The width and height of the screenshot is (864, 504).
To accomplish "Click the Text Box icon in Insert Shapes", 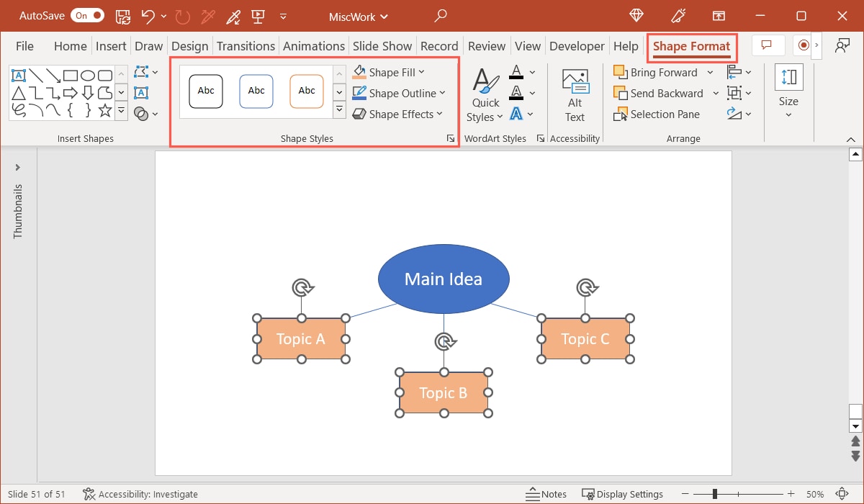I will click(x=19, y=75).
